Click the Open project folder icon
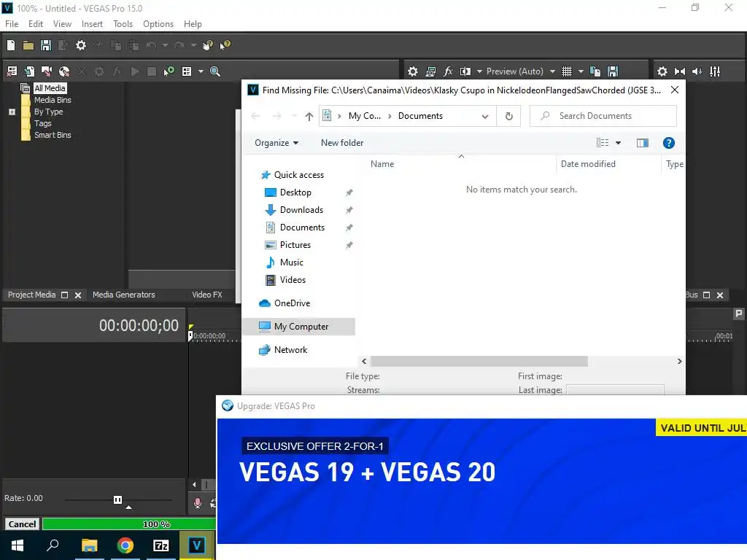The width and height of the screenshot is (747, 560). [28, 45]
